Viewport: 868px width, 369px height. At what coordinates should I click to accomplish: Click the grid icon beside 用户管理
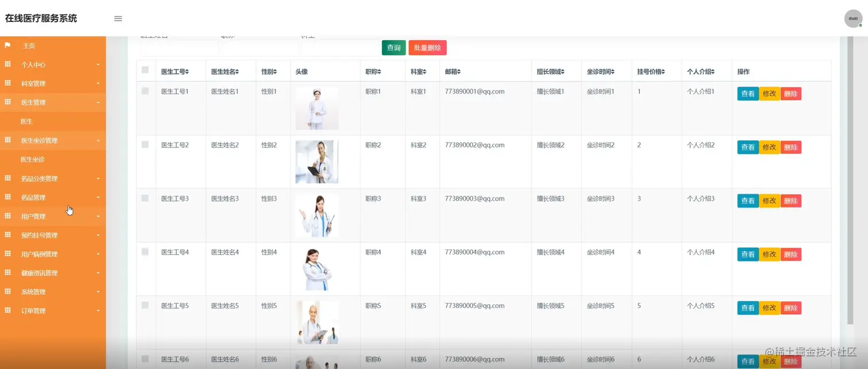point(8,216)
